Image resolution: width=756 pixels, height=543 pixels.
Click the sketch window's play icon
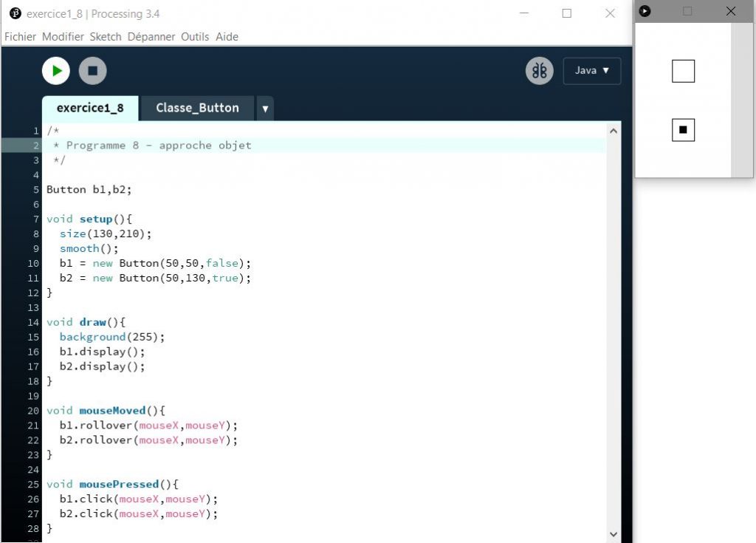645,11
